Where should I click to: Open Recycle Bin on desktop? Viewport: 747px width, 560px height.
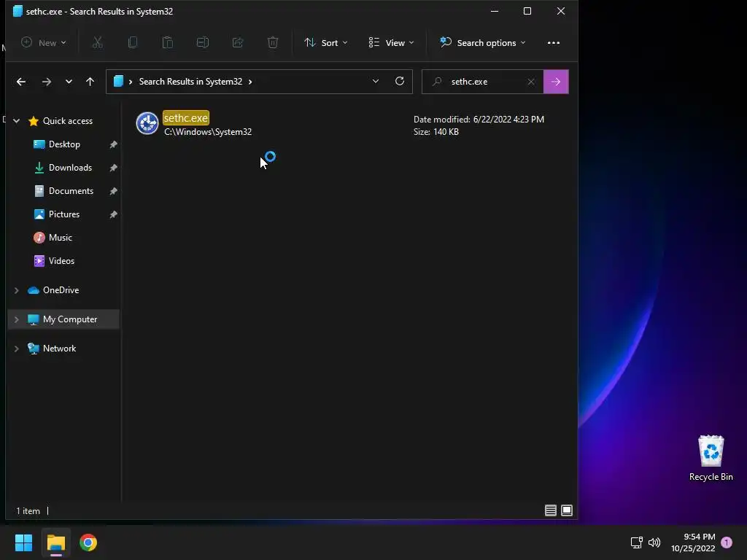[x=711, y=458]
